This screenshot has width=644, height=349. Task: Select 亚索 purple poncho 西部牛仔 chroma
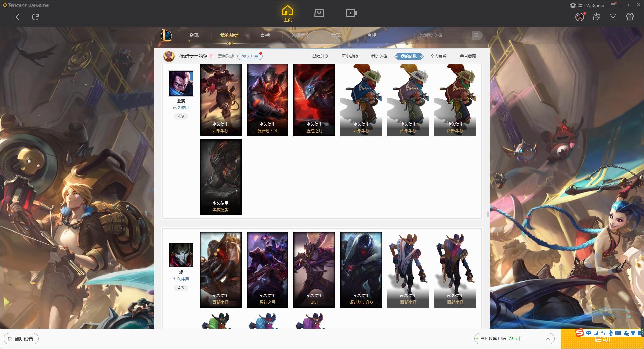[408, 100]
